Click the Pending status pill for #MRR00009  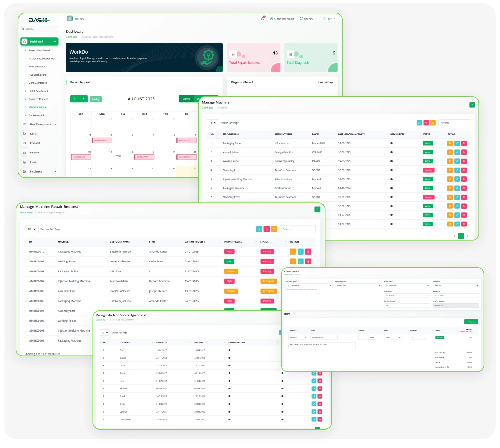pos(267,261)
